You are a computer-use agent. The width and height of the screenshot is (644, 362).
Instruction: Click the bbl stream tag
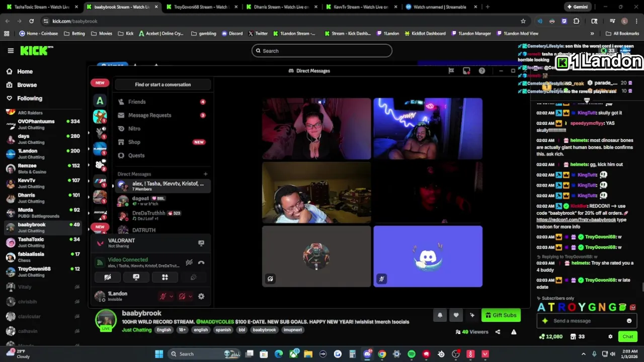click(242, 330)
